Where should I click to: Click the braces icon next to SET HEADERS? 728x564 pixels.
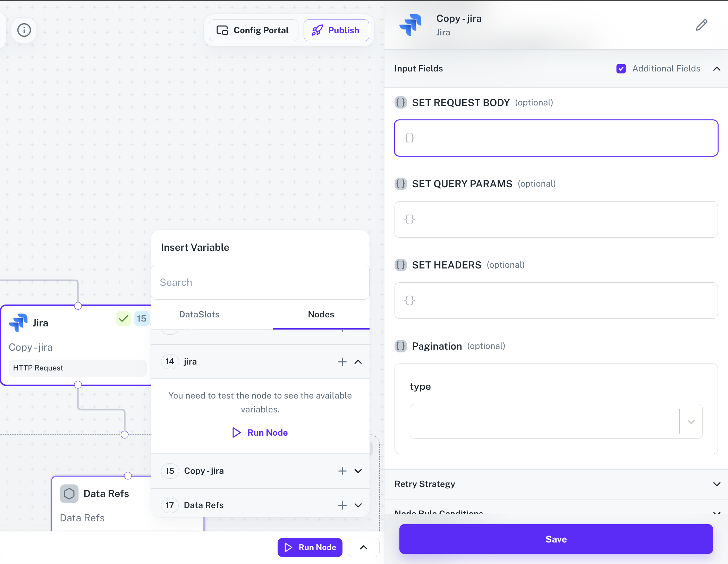tap(401, 265)
